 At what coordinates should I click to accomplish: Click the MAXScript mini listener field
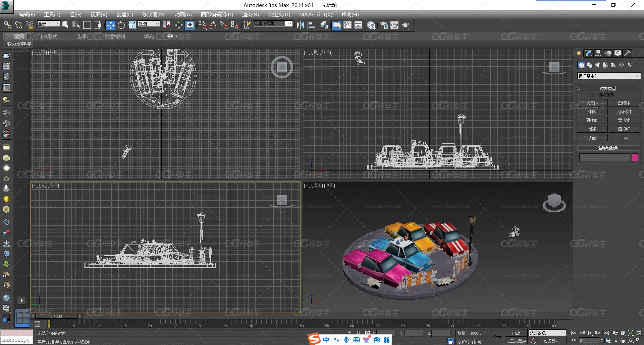tap(17, 340)
